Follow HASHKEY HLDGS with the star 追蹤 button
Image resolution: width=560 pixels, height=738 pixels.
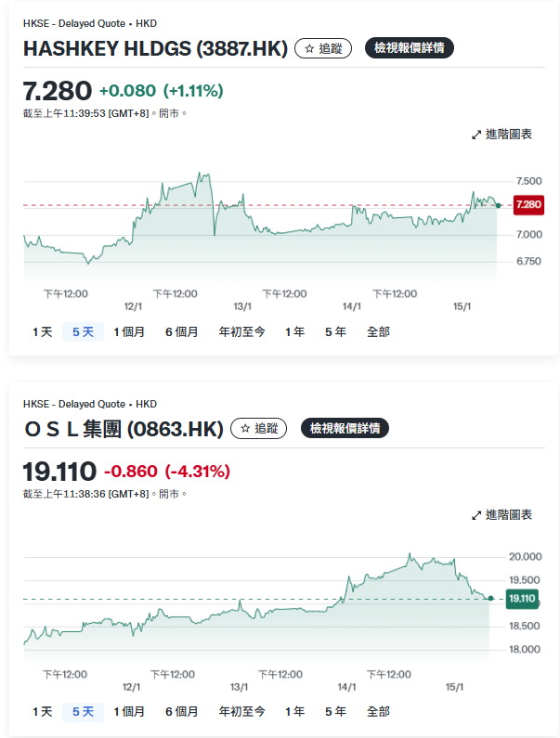pos(323,48)
